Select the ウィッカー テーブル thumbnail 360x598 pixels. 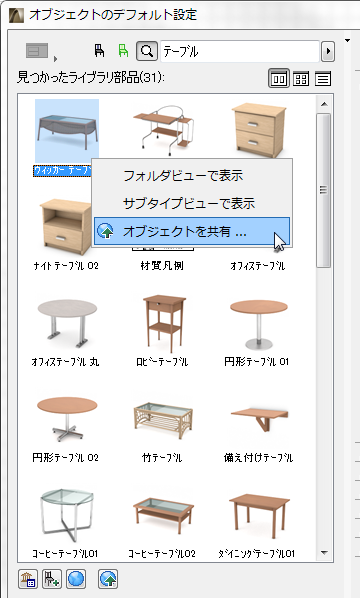click(67, 131)
